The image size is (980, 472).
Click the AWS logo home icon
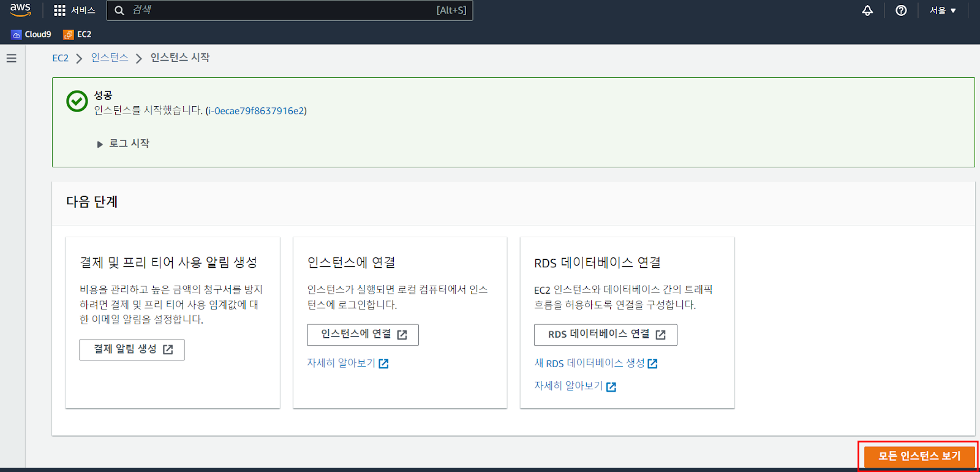point(20,10)
